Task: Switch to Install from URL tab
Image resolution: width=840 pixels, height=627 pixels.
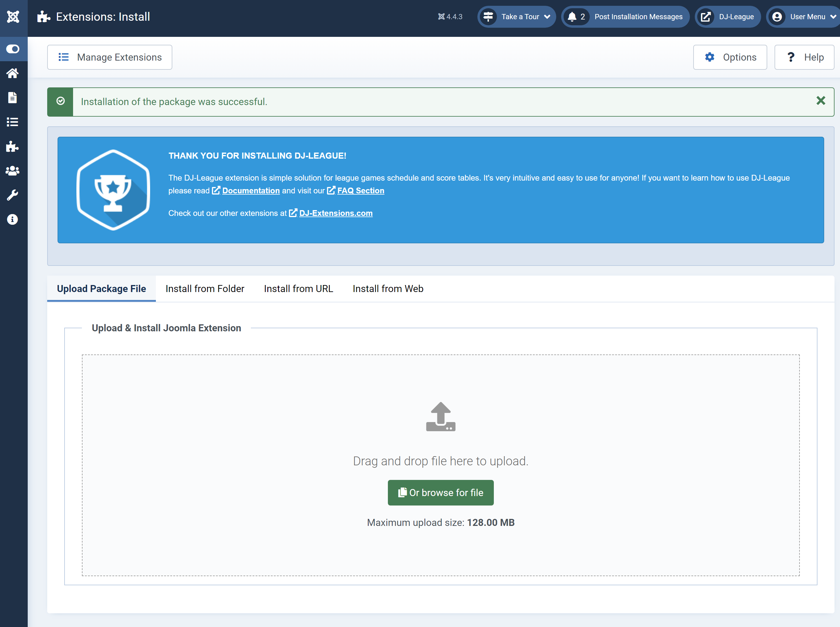Action: pyautogui.click(x=299, y=289)
